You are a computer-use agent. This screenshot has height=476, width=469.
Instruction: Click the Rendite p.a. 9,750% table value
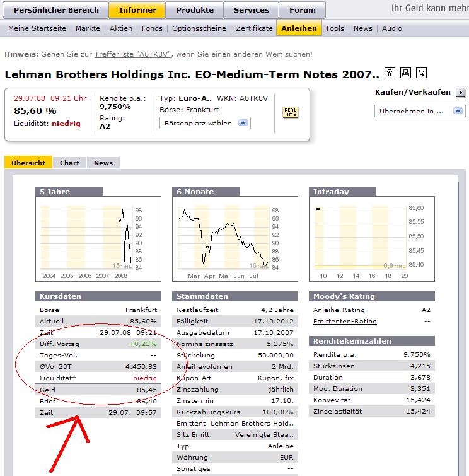tap(417, 354)
